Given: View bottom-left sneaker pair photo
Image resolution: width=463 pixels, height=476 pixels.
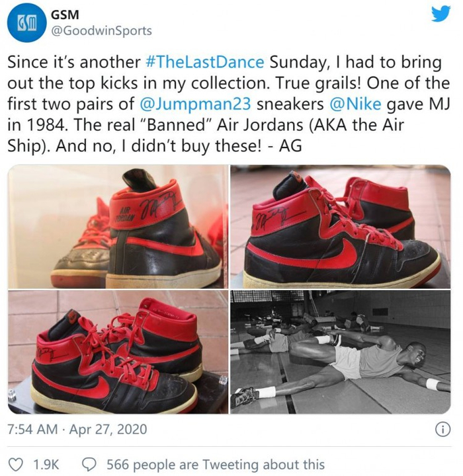Looking at the screenshot, I should tap(117, 351).
